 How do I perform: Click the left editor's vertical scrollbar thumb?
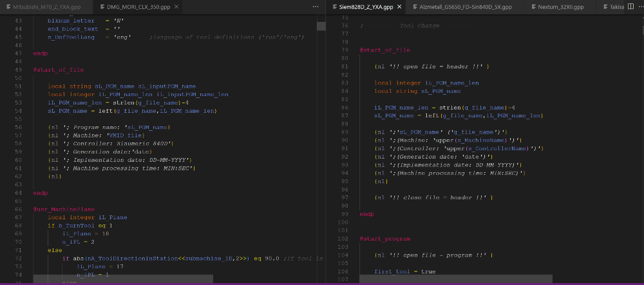click(x=321, y=26)
